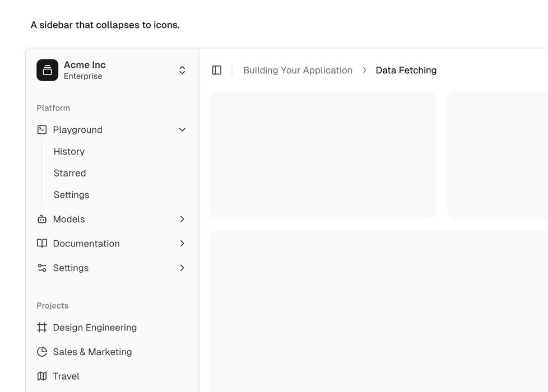Click the Projects group label
The width and height of the screenshot is (548, 392).
pyautogui.click(x=53, y=306)
